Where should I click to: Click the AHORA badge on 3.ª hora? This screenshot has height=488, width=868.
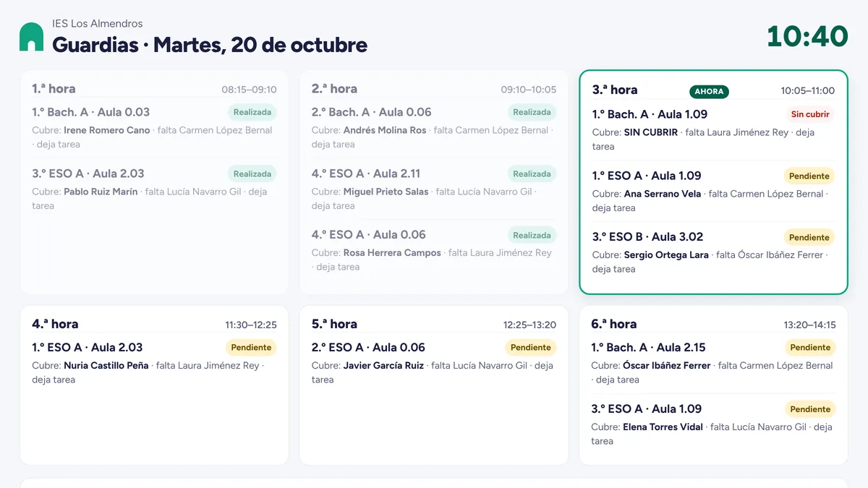[709, 91]
